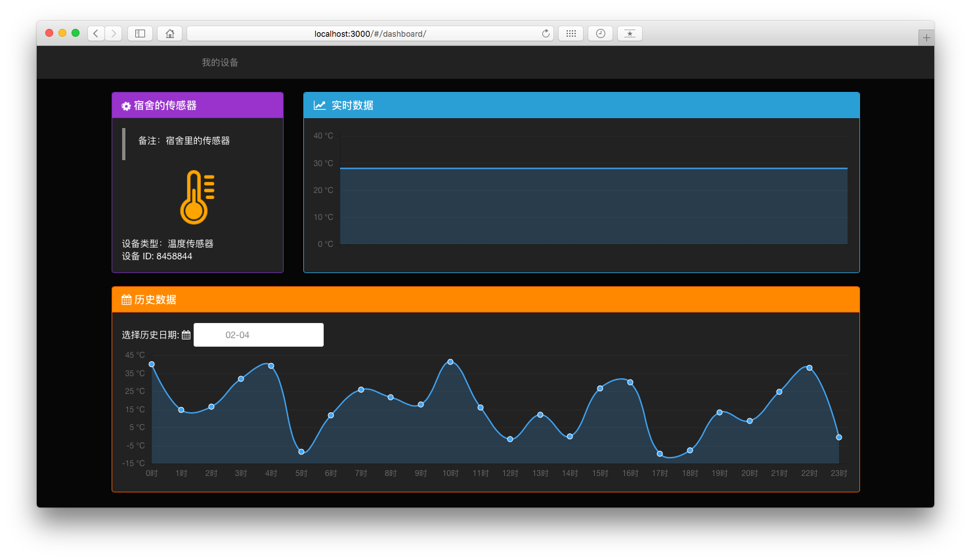Click the 17时 data point on history chart

click(660, 454)
